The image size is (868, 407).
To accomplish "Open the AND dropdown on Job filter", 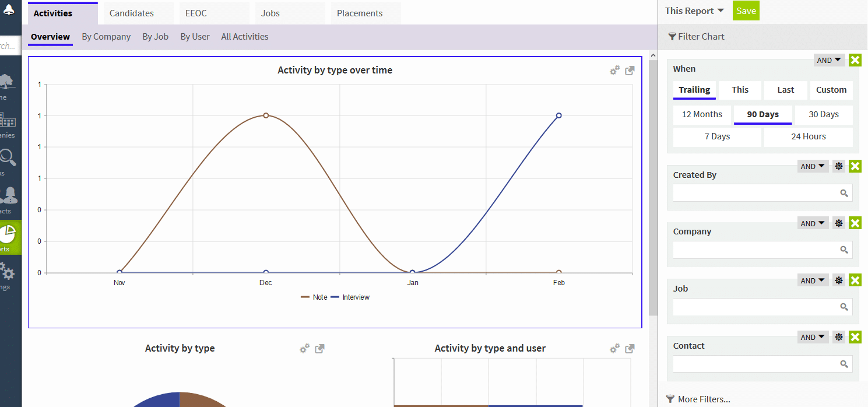I will tap(813, 280).
